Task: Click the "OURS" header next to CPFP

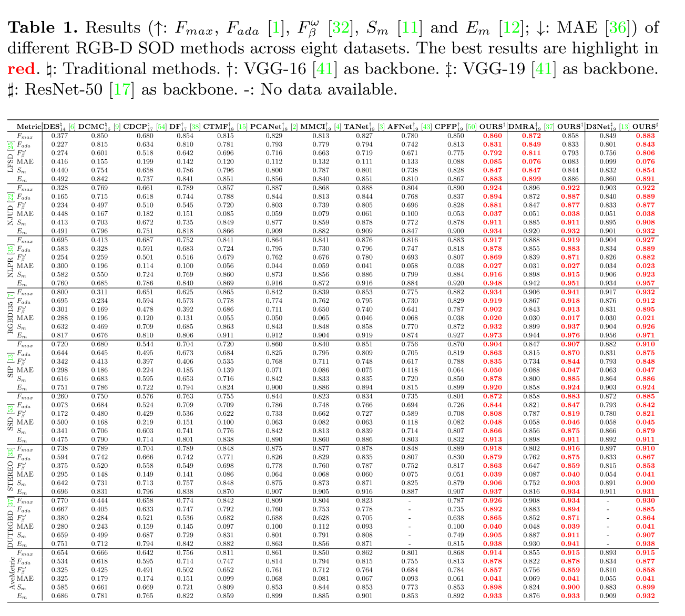Action: pyautogui.click(x=493, y=127)
